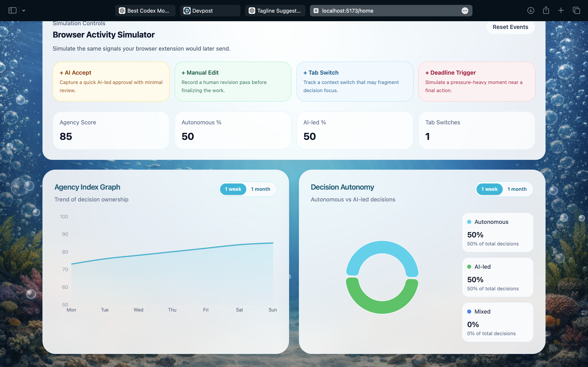
Task: Fire the + Deadline Trigger card
Action: tap(477, 81)
